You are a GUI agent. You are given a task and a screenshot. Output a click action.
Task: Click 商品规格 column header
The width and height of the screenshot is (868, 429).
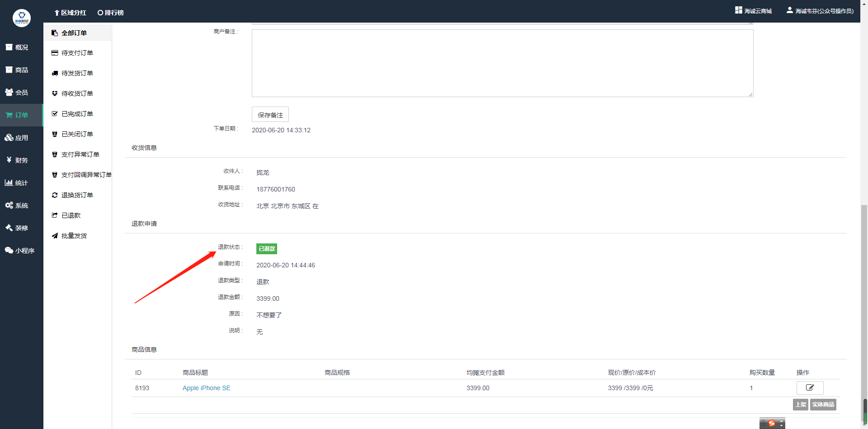click(337, 373)
